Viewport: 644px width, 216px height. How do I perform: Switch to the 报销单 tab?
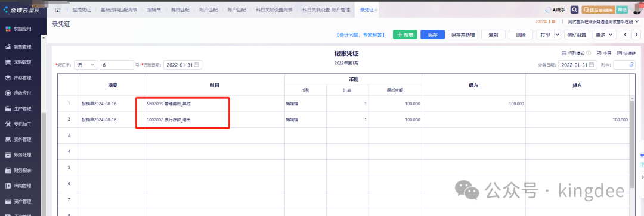154,10
